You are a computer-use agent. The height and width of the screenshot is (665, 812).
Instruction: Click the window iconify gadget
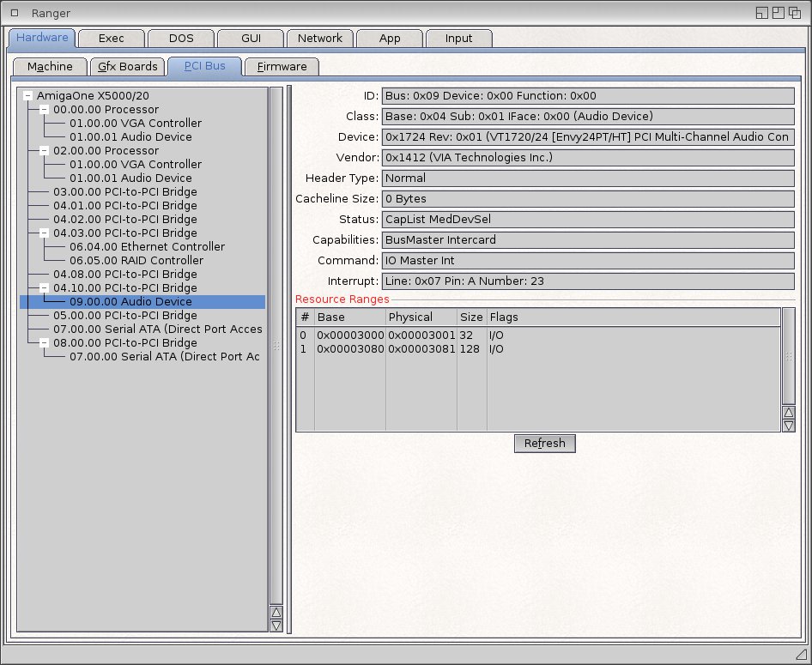(761, 13)
